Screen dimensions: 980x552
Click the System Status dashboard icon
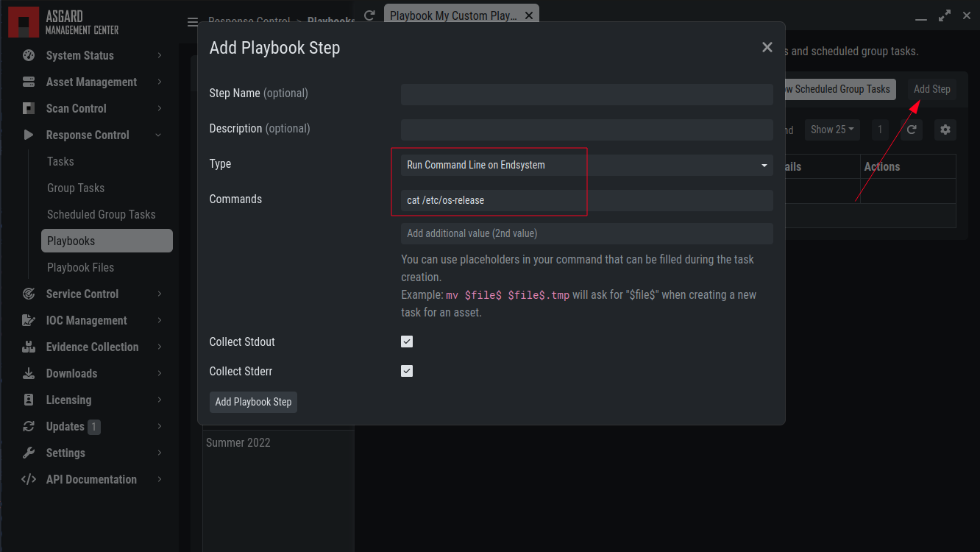tap(29, 55)
